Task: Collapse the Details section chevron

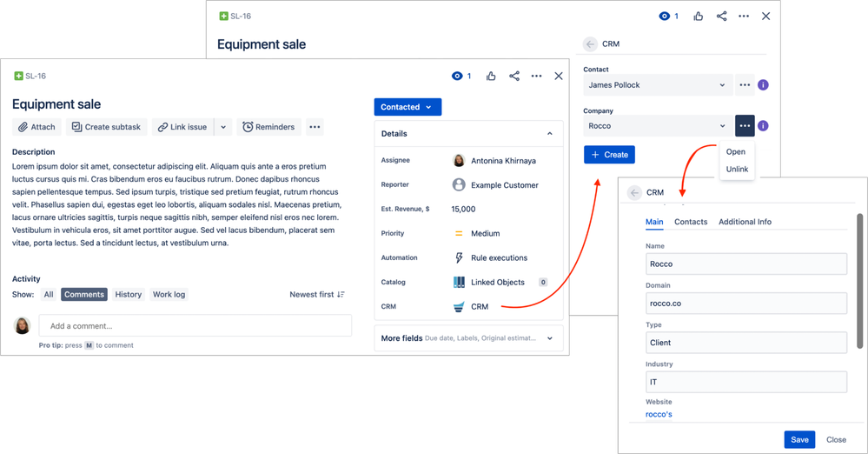Action: pyautogui.click(x=550, y=134)
